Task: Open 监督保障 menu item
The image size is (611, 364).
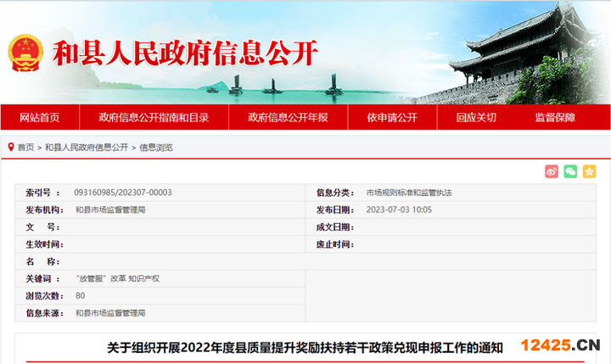Action: click(555, 117)
